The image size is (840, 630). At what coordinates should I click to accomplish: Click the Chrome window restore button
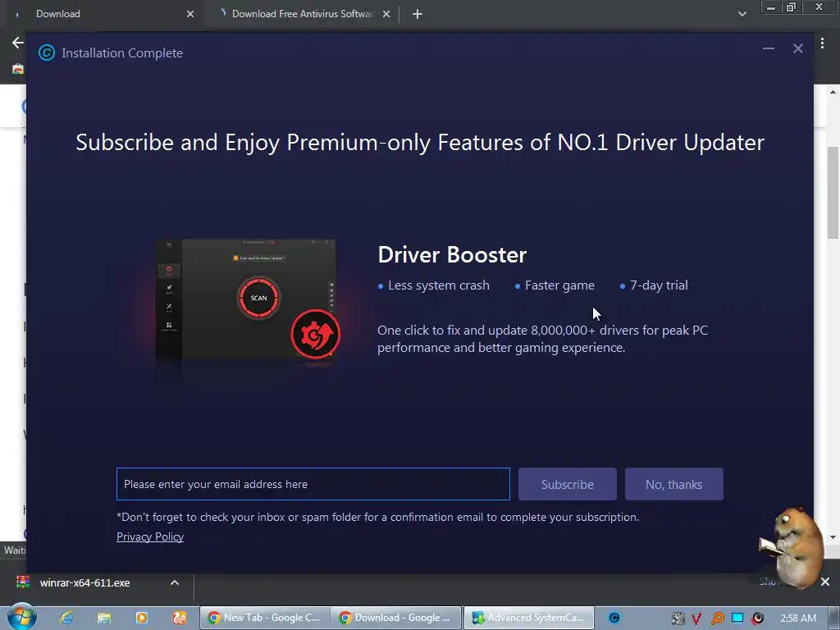791,7
